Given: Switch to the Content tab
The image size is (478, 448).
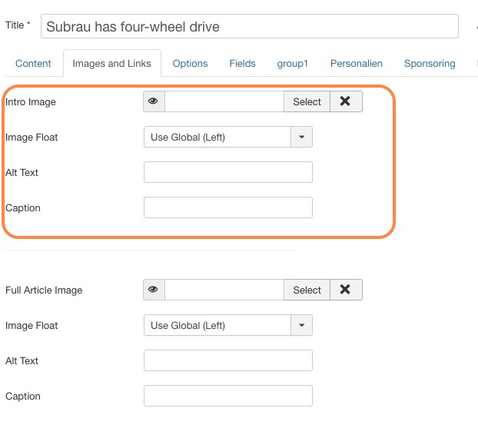Looking at the screenshot, I should (33, 63).
